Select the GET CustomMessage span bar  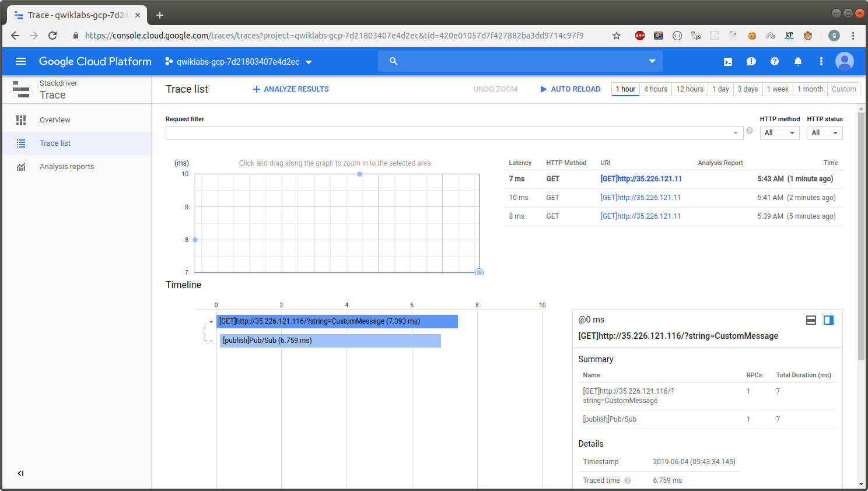pyautogui.click(x=337, y=321)
